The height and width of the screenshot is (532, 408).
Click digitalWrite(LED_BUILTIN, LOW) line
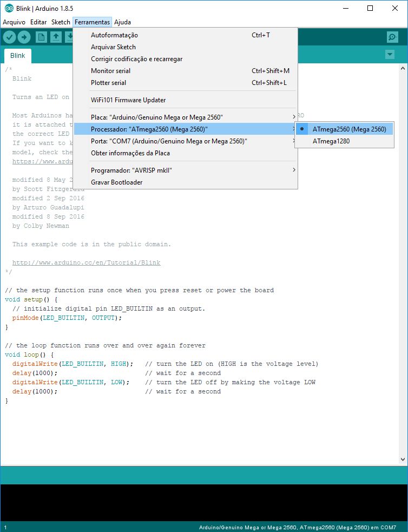[71, 382]
